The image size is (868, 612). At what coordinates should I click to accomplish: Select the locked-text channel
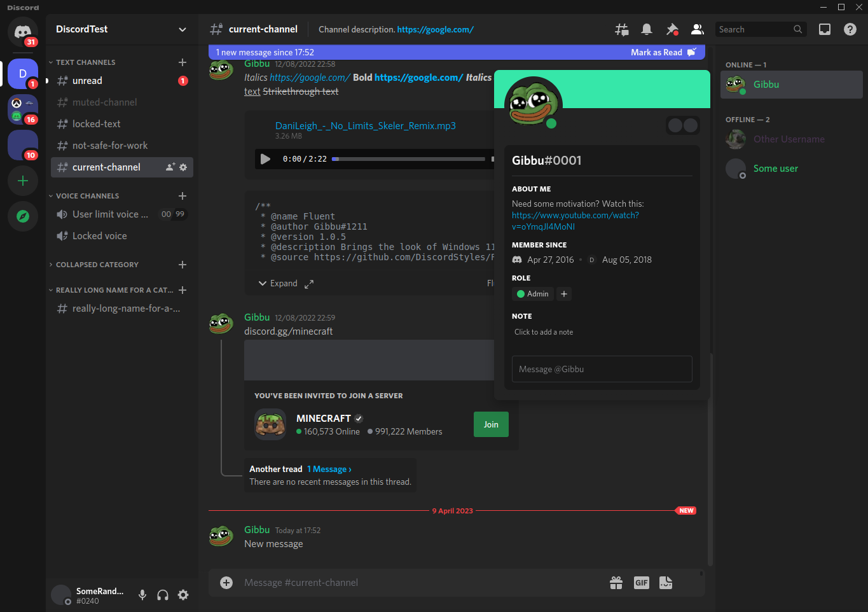coord(97,124)
